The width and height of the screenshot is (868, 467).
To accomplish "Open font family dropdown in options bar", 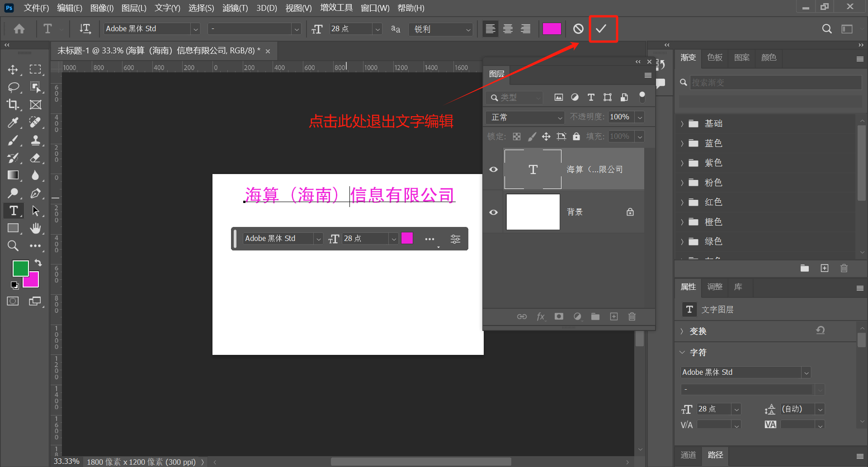I will pos(196,29).
